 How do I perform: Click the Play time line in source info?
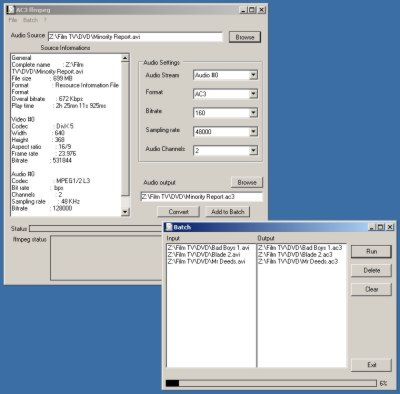[x=59, y=106]
